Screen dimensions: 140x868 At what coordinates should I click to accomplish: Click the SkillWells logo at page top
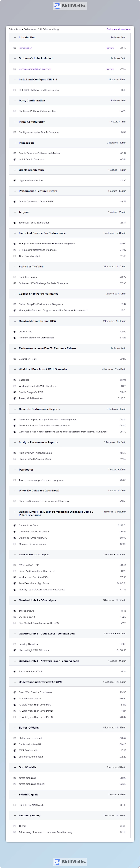coord(70,6)
